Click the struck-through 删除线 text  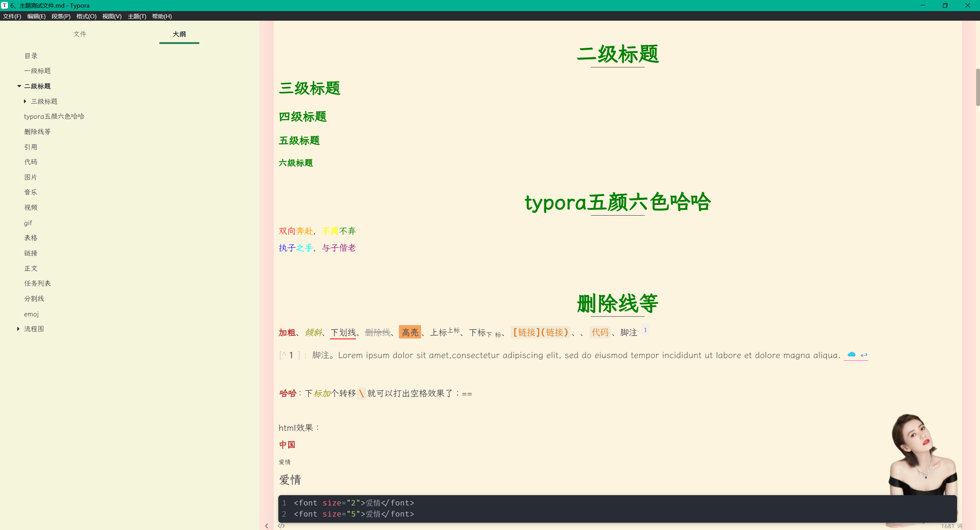(378, 332)
